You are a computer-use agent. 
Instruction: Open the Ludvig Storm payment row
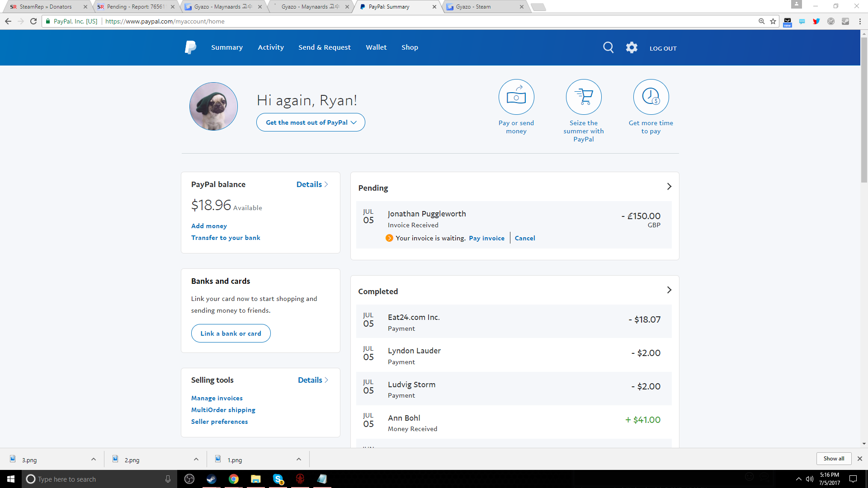(514, 389)
